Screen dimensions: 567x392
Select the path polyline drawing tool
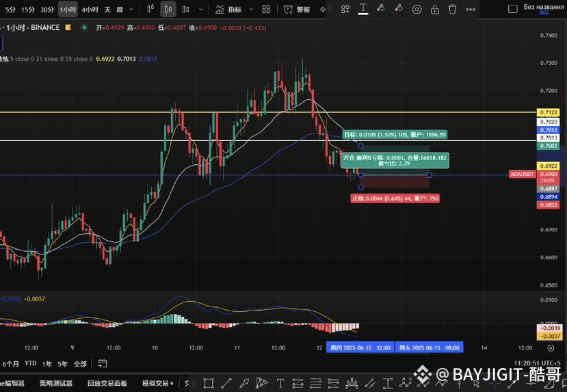pos(261,383)
